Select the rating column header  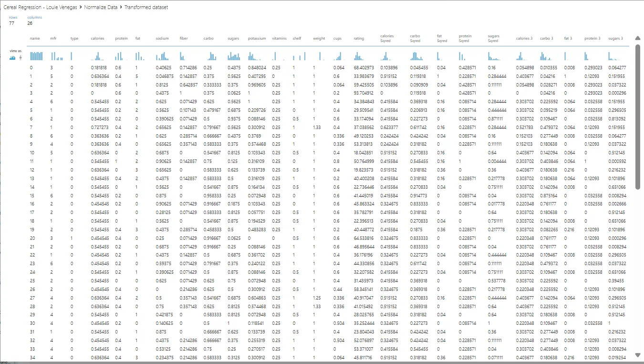[359, 38]
